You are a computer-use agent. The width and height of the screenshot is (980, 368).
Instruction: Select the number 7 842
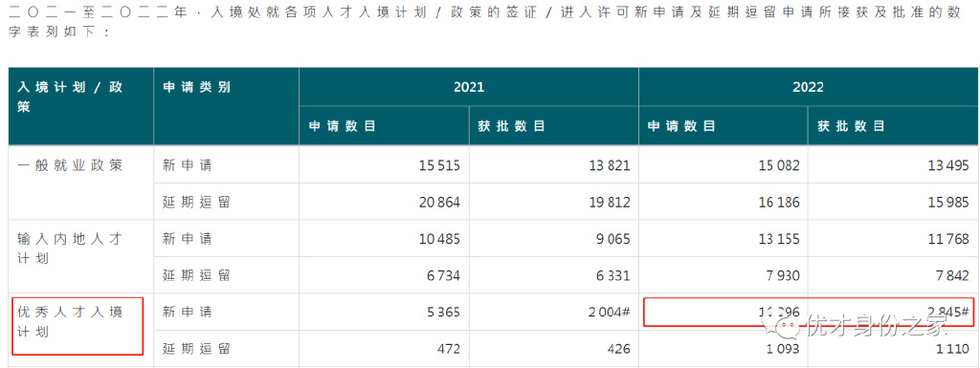(952, 275)
